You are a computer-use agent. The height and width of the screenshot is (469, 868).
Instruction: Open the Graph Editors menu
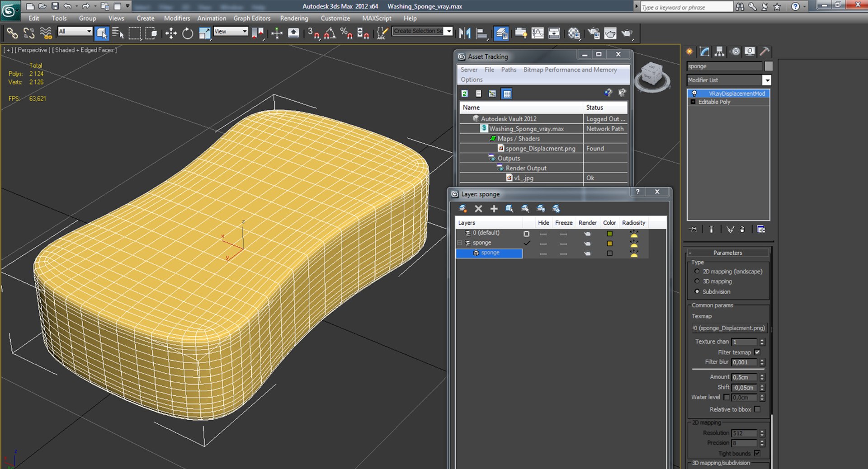(252, 18)
